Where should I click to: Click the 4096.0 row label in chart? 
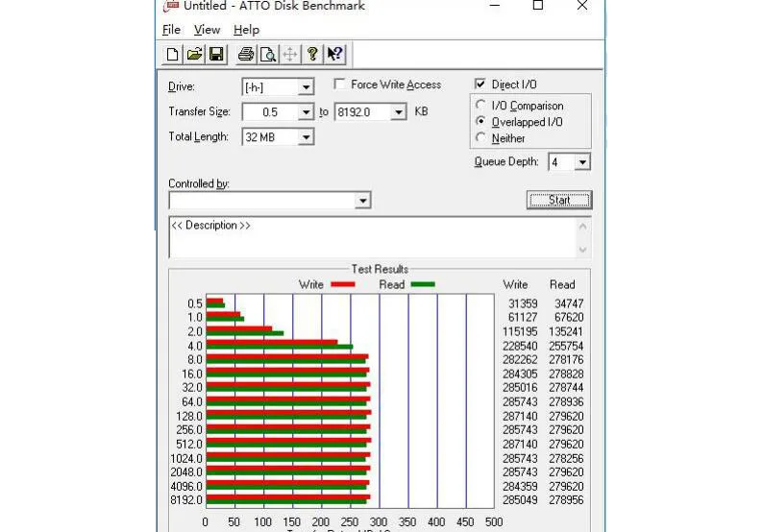click(185, 486)
